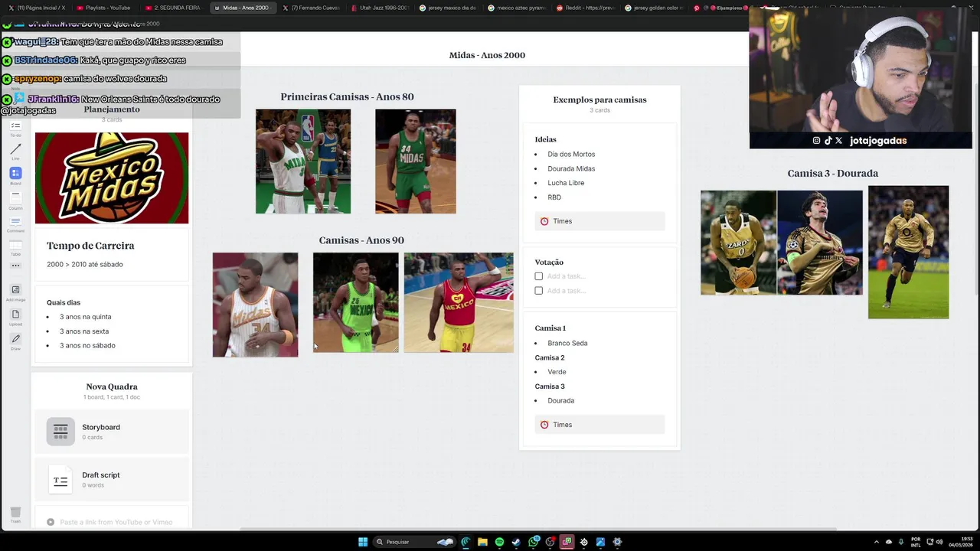Click the Times button under Ideias list
Screen dimensions: 980x551
click(599, 221)
